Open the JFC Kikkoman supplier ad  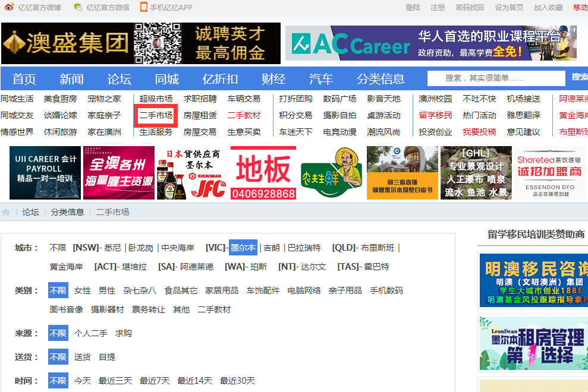tap(192, 173)
